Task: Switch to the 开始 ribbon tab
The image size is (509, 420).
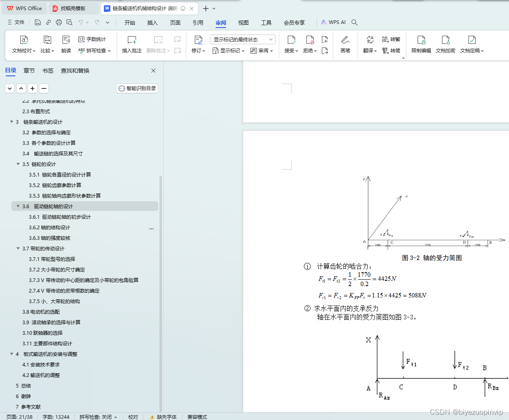Action: click(x=130, y=23)
